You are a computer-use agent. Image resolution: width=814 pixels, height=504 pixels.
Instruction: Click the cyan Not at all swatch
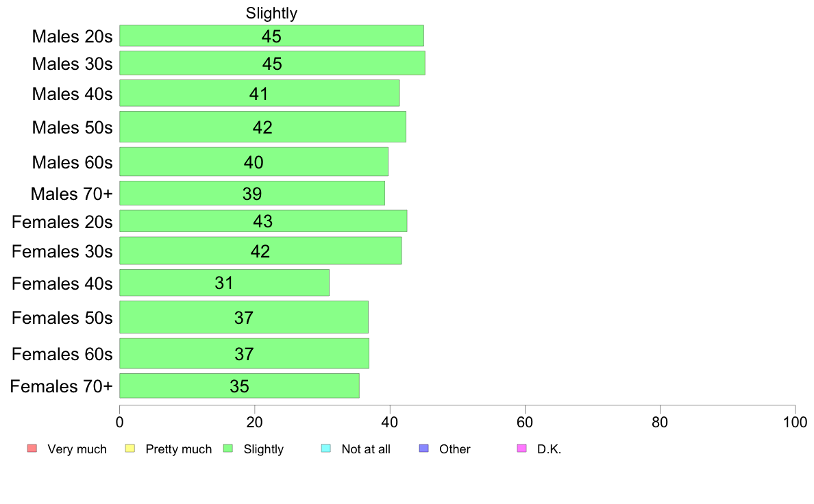326,449
